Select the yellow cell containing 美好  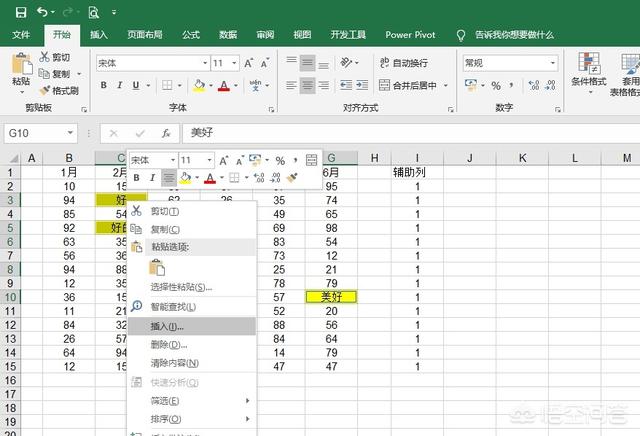click(x=331, y=297)
